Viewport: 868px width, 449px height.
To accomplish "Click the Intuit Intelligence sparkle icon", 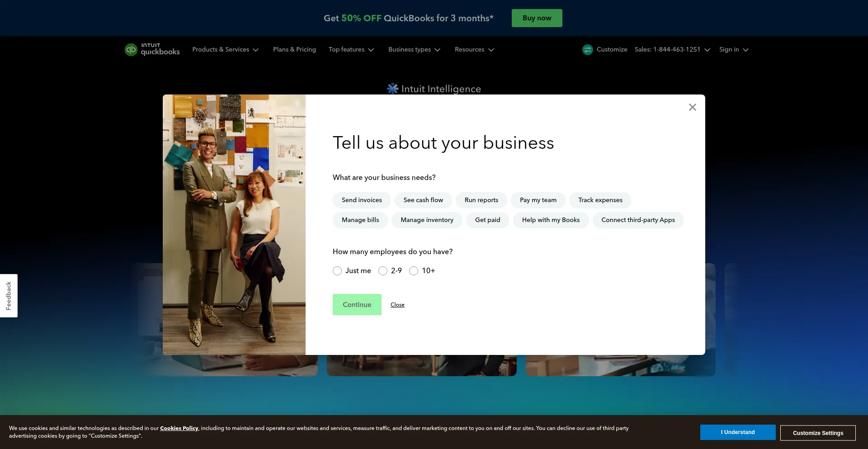I will click(392, 89).
